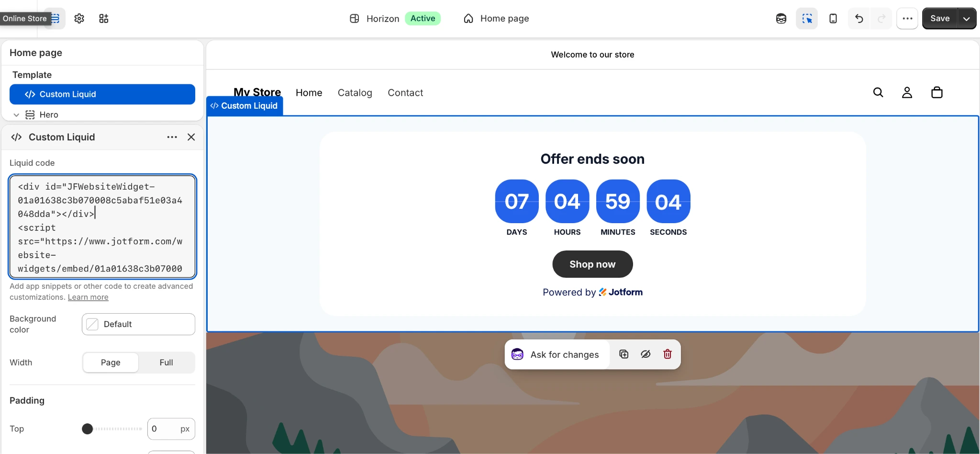Image resolution: width=980 pixels, height=454 pixels.
Task: Undo the last change
Action: (859, 19)
